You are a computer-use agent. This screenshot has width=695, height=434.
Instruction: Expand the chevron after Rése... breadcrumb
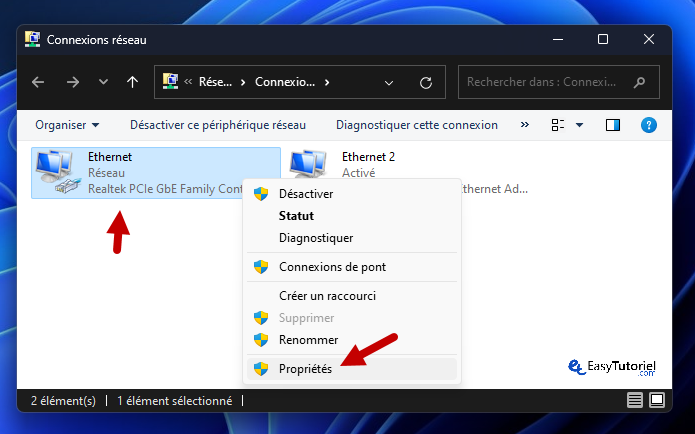243,82
